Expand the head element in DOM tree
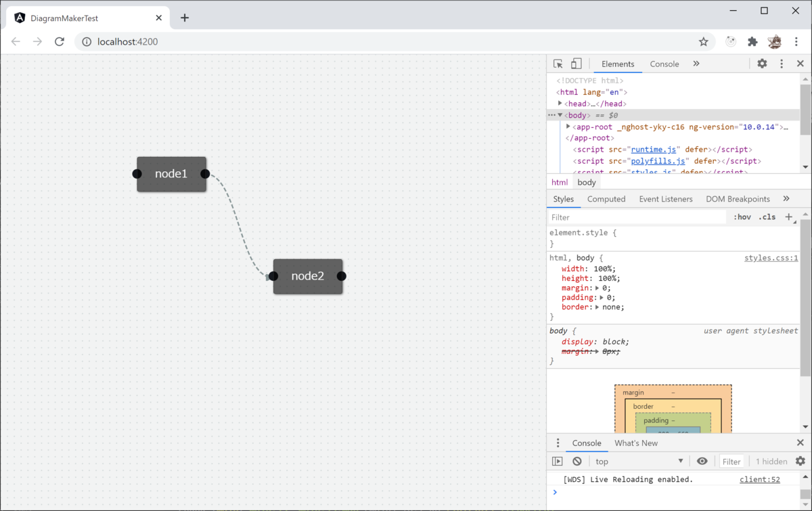The width and height of the screenshot is (812, 511). [560, 104]
